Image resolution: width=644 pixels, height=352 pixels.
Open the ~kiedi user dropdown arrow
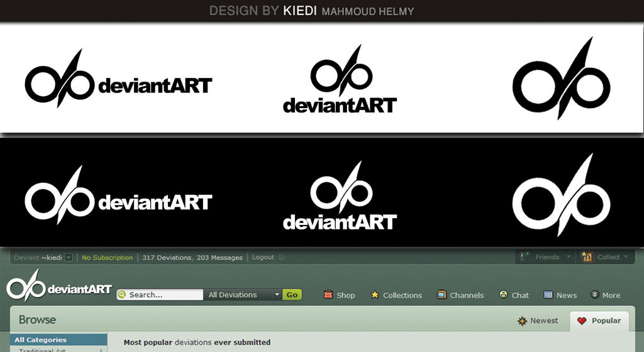(69, 258)
